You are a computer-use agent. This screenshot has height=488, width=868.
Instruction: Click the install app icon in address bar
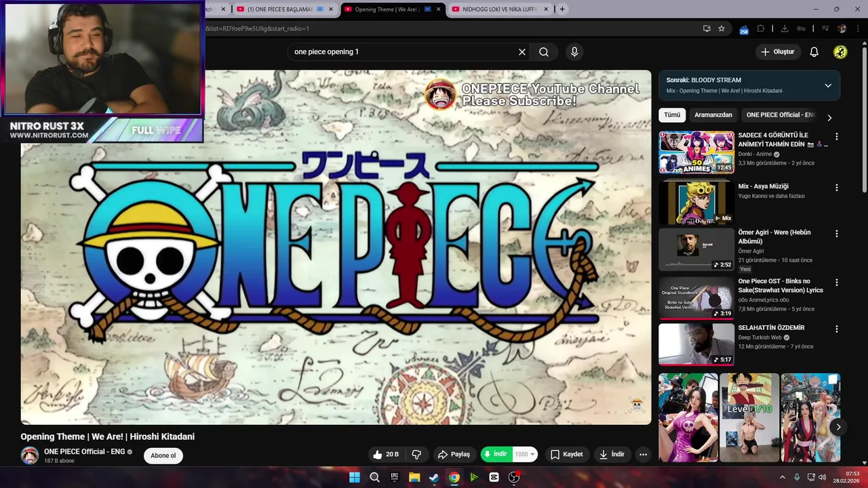coord(707,28)
